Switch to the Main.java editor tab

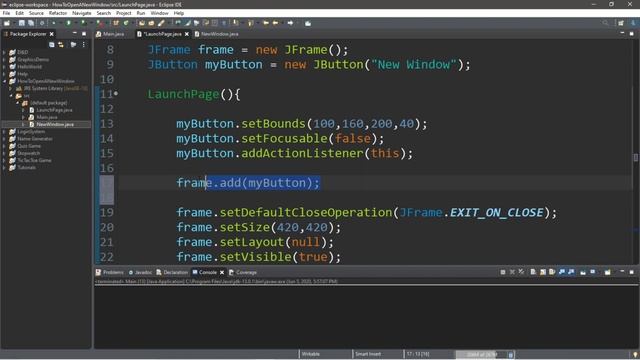tap(110, 34)
